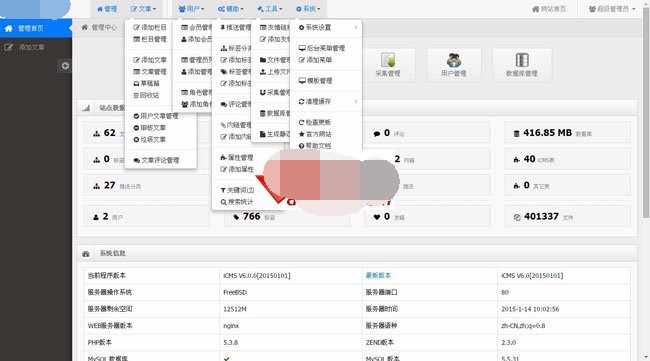This screenshot has height=361, width=650.
Task: Open 帮助文档 from the 系统 menu
Action: click(315, 146)
